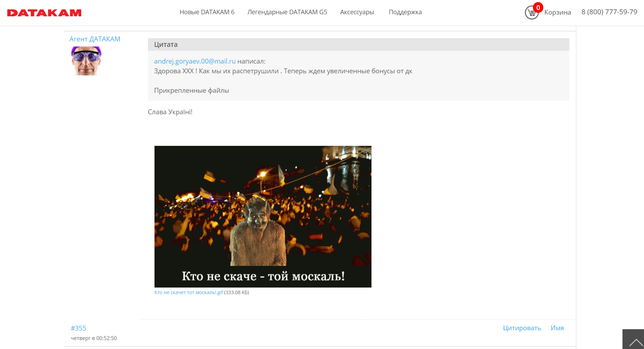644x349 pixels.
Task: Click the DATAKAM logo
Action: click(x=44, y=13)
